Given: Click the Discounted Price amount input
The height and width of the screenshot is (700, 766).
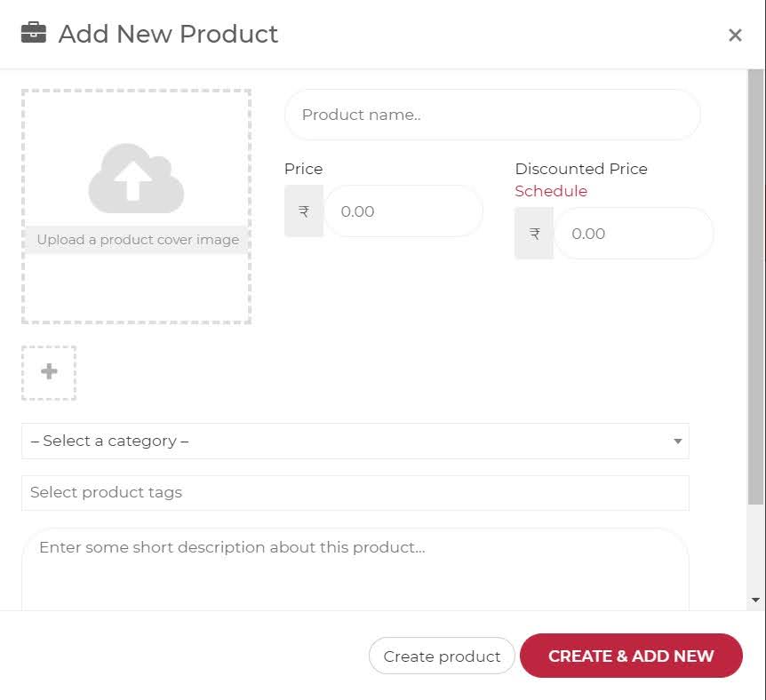Looking at the screenshot, I should tap(634, 234).
